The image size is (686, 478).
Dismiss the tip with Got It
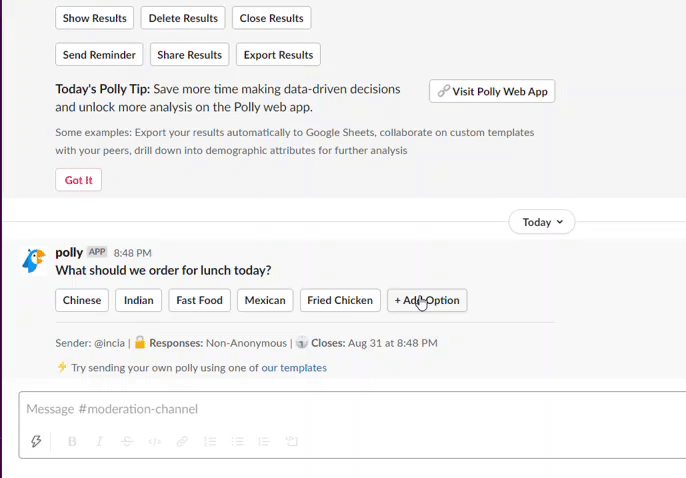(78, 180)
